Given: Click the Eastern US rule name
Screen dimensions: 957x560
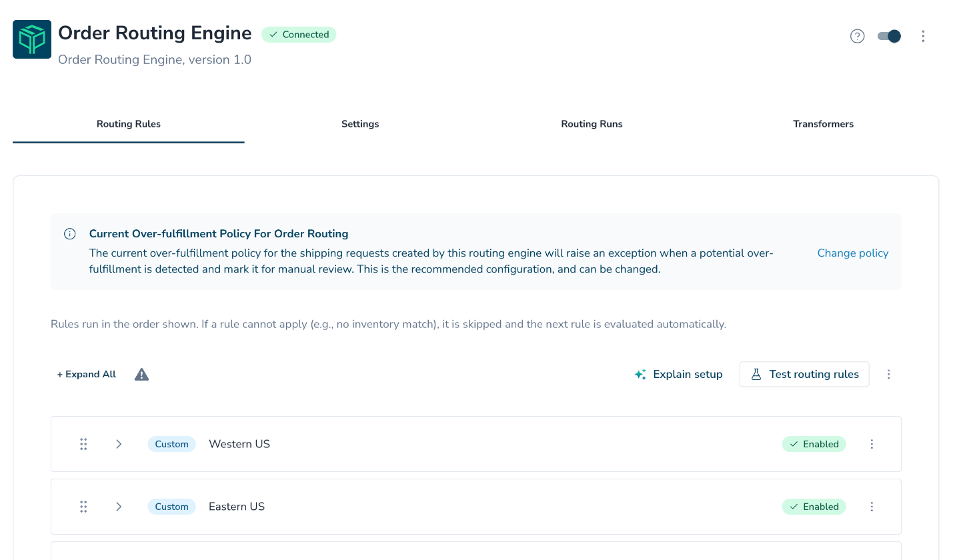Looking at the screenshot, I should [x=237, y=507].
